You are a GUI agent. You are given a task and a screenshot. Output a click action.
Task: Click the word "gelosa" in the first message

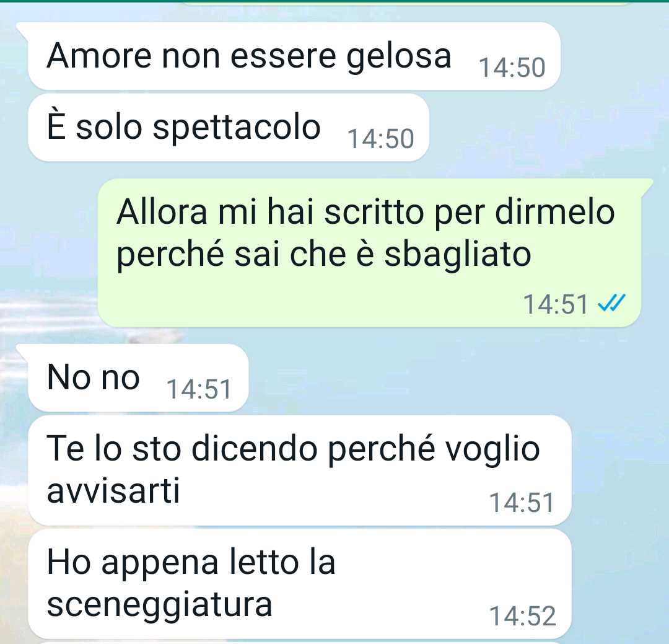tap(398, 57)
